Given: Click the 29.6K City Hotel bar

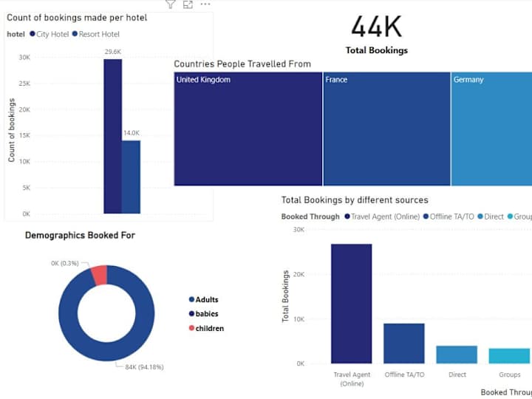Looking at the screenshot, I should (x=112, y=137).
